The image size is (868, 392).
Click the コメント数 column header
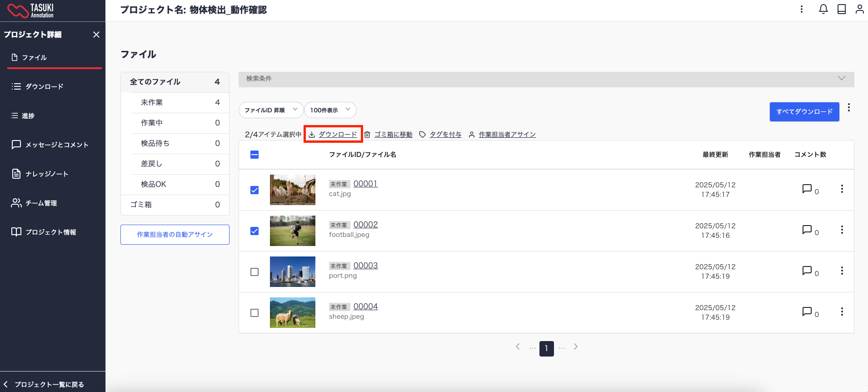coord(810,155)
